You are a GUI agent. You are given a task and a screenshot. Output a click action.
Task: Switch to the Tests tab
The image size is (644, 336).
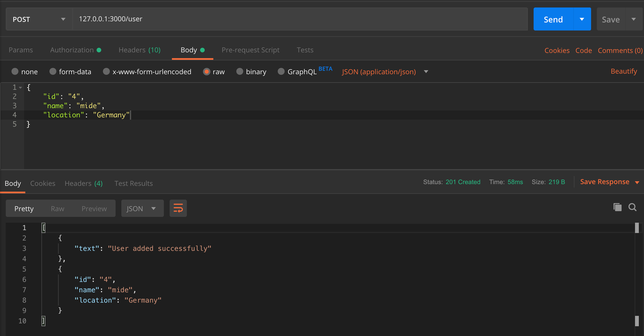pyautogui.click(x=305, y=50)
